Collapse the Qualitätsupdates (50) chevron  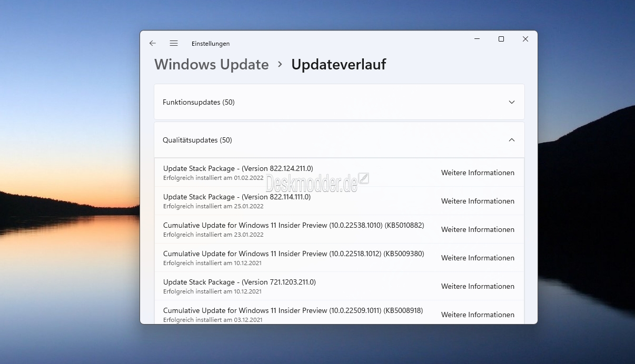click(512, 140)
